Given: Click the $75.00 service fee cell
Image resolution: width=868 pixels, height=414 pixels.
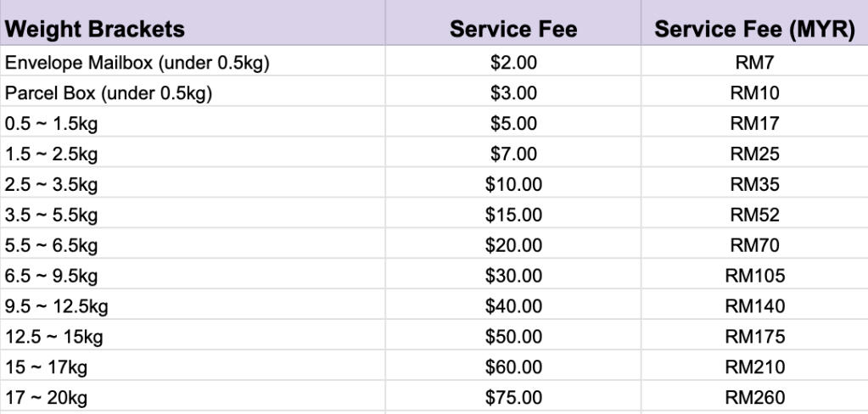Looking at the screenshot, I should point(513,398).
